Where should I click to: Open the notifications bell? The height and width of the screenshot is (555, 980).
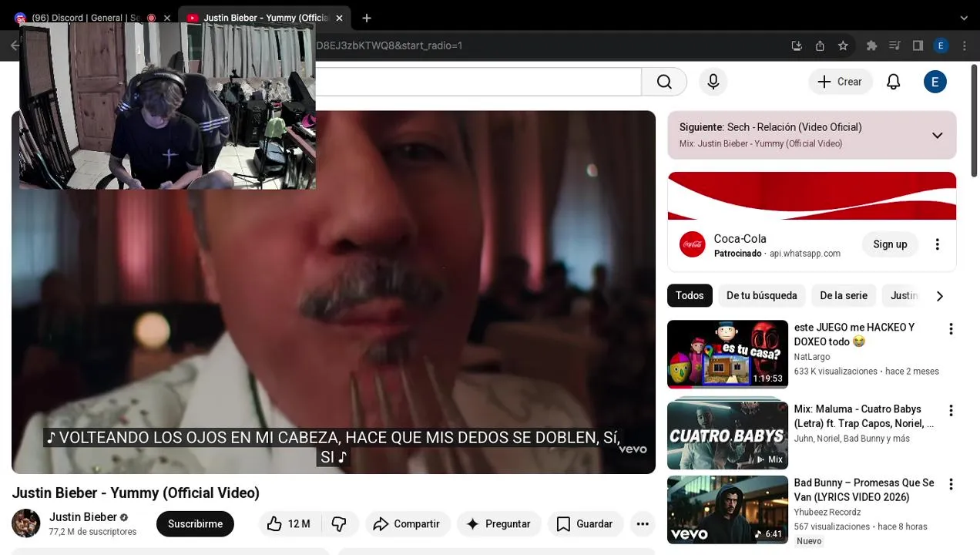coord(894,82)
